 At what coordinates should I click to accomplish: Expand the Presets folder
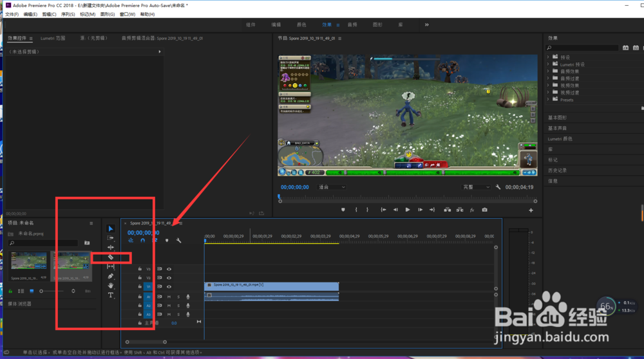pyautogui.click(x=548, y=99)
